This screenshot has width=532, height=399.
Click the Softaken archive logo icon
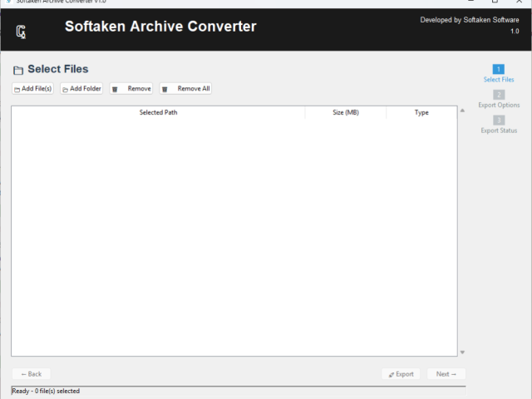(x=21, y=32)
